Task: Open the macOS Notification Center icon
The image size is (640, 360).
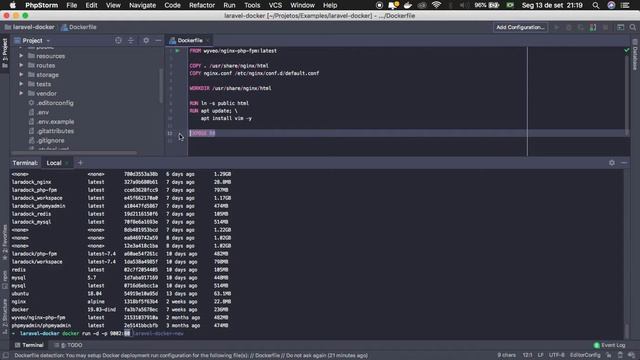Action: point(625,5)
